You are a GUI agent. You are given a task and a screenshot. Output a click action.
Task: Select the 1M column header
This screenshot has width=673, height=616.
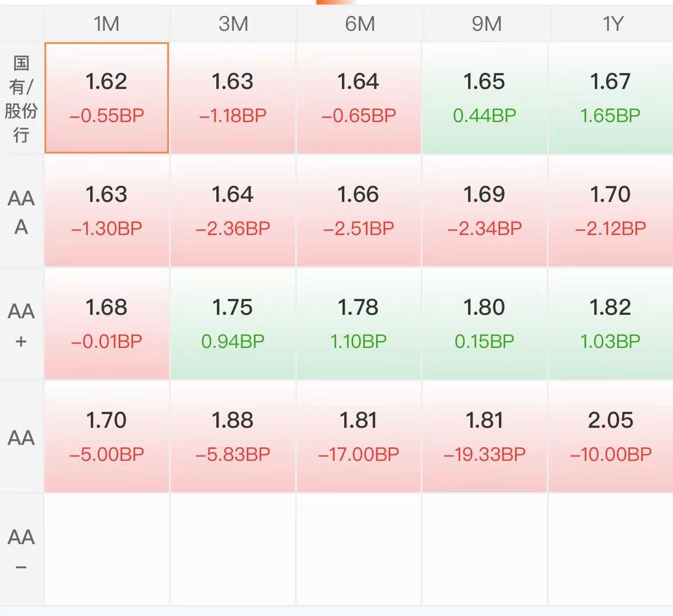click(106, 23)
